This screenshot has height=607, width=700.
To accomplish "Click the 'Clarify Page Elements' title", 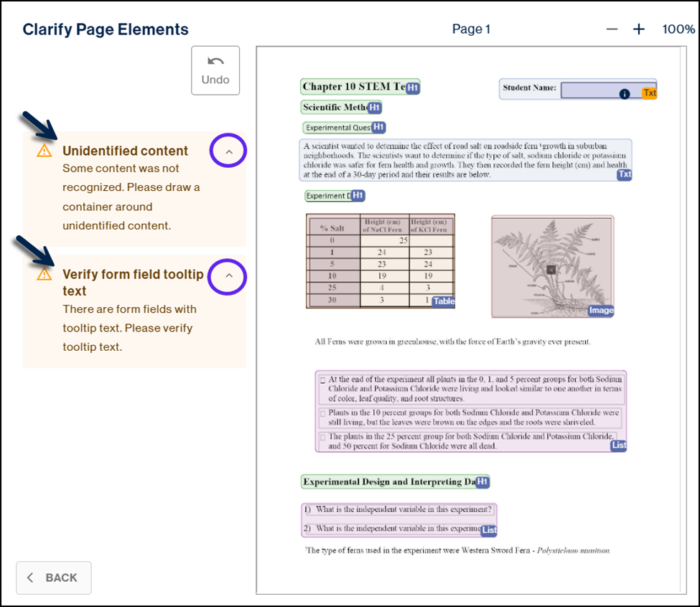I will click(106, 29).
